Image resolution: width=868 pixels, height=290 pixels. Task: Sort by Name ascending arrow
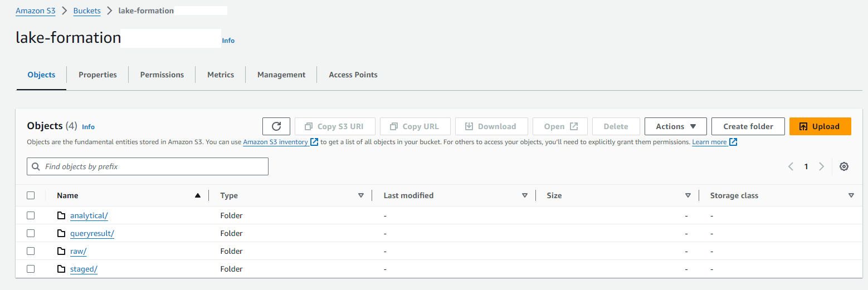pos(198,195)
